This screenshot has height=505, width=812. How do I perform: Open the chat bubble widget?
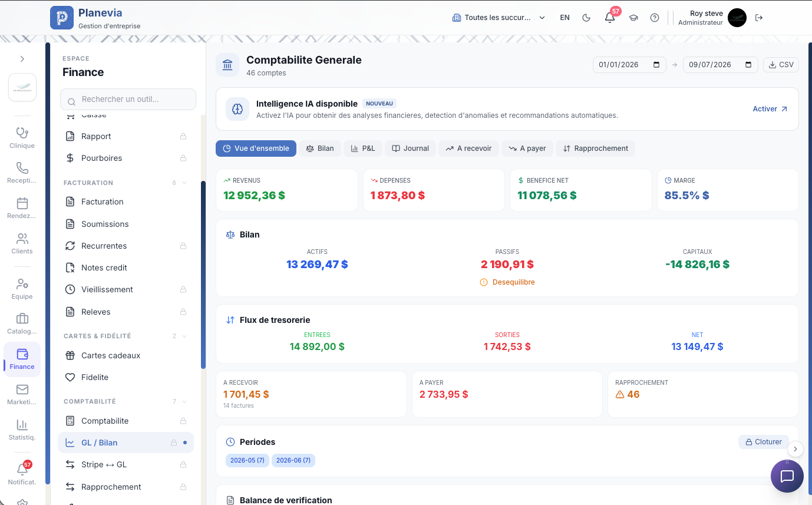(x=787, y=476)
